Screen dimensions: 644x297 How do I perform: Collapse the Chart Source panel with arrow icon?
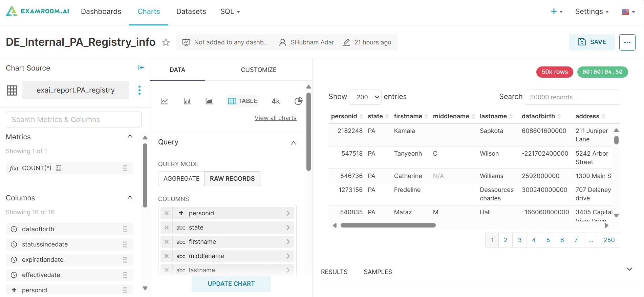141,68
